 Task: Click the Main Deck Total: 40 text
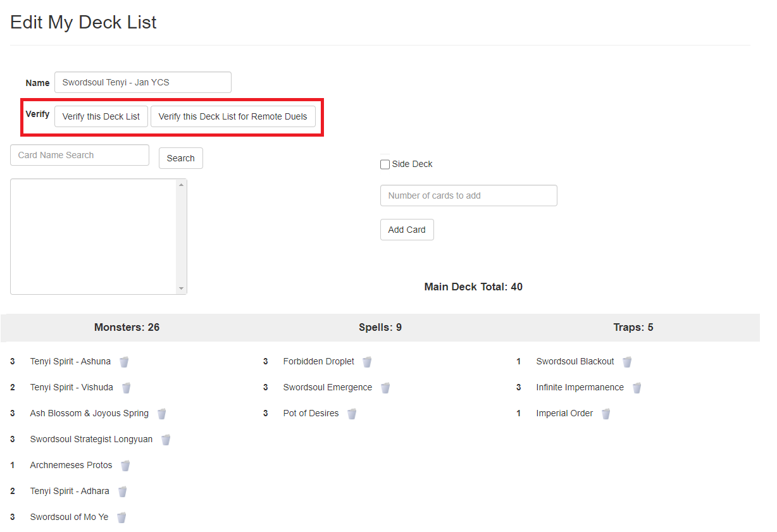[473, 287]
